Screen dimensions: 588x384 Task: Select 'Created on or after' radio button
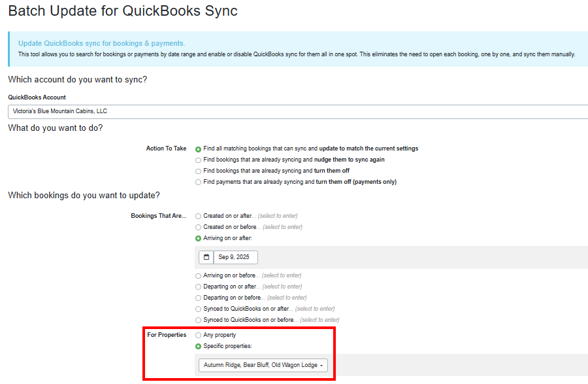tap(199, 216)
